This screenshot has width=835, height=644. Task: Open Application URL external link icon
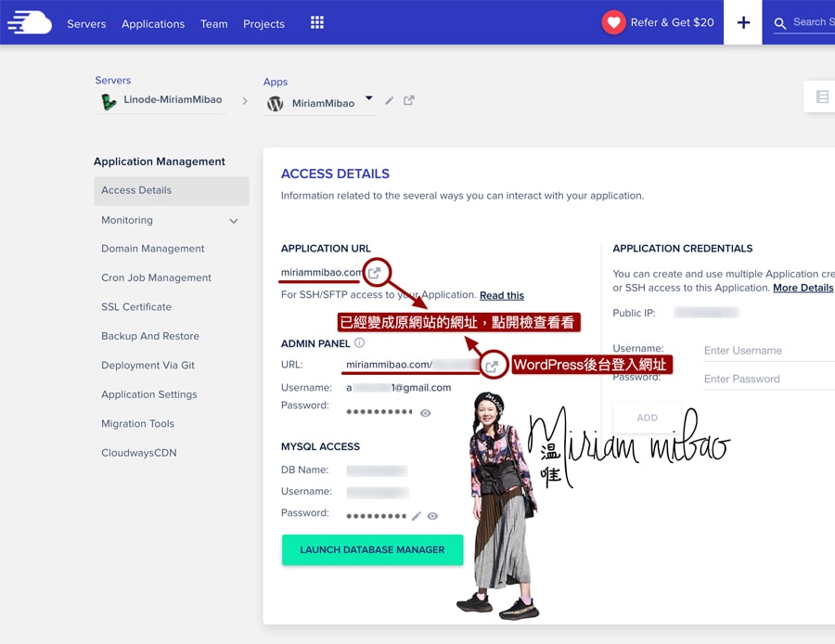tap(375, 273)
